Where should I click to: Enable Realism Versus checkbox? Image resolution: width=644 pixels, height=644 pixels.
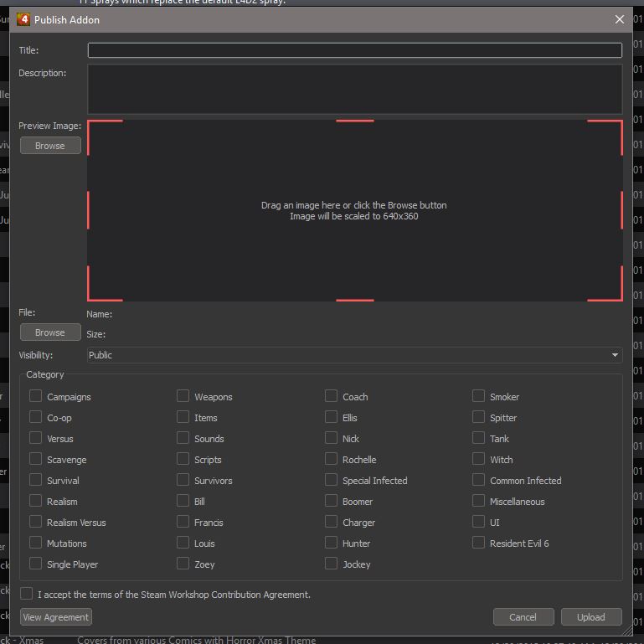(35, 522)
